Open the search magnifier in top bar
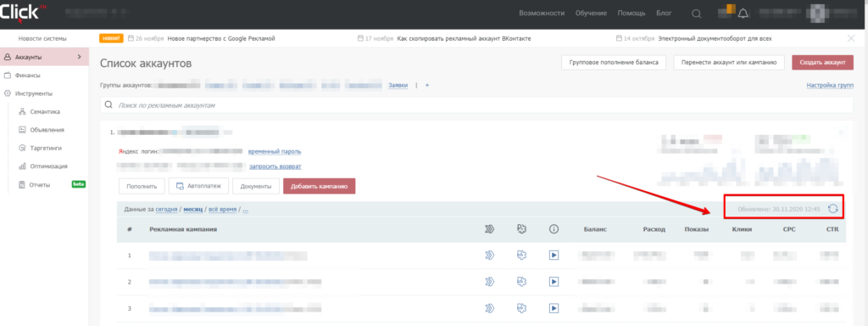This screenshot has width=868, height=326. [x=697, y=14]
